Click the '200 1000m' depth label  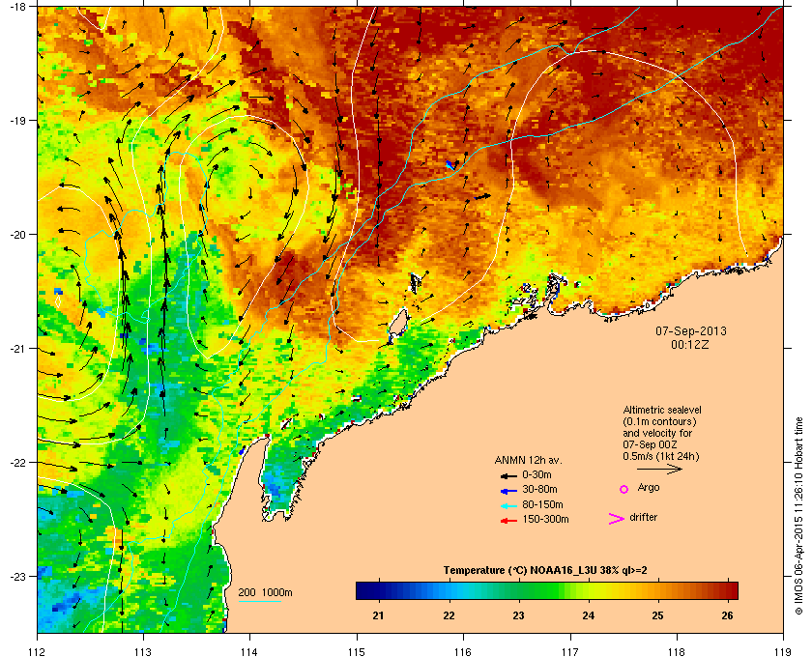click(265, 593)
